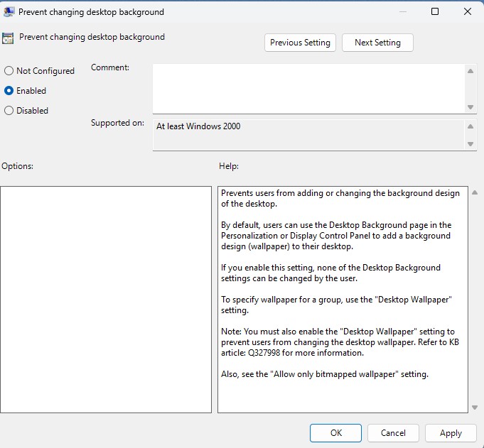Apply the policy setting

click(451, 433)
